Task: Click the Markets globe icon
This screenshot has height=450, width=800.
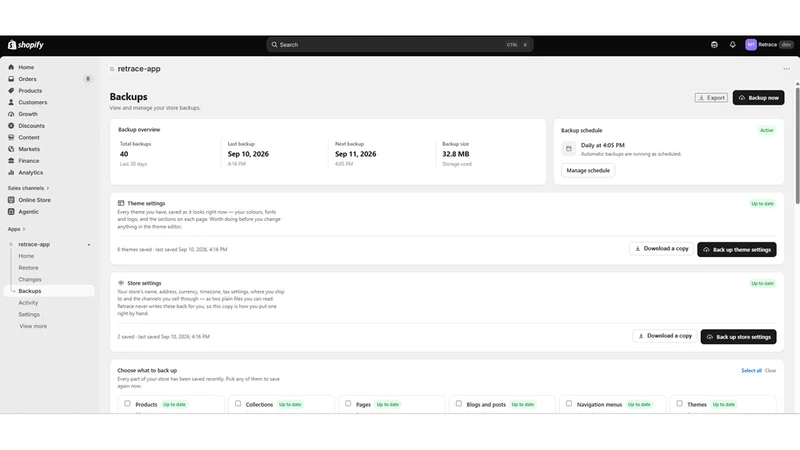Action: (11, 149)
